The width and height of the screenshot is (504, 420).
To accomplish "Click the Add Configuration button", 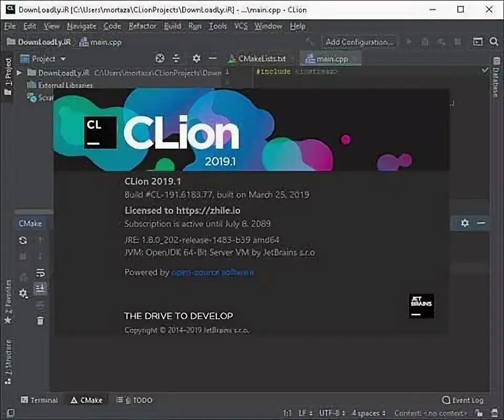I will (x=359, y=42).
